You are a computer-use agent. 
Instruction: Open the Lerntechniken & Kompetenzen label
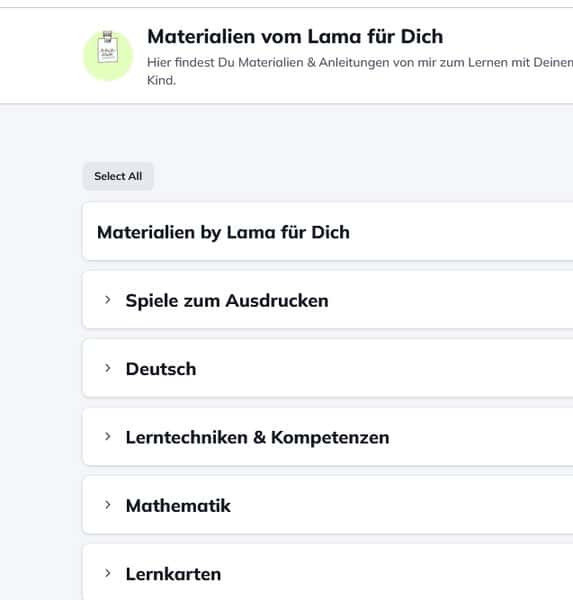pyautogui.click(x=258, y=437)
